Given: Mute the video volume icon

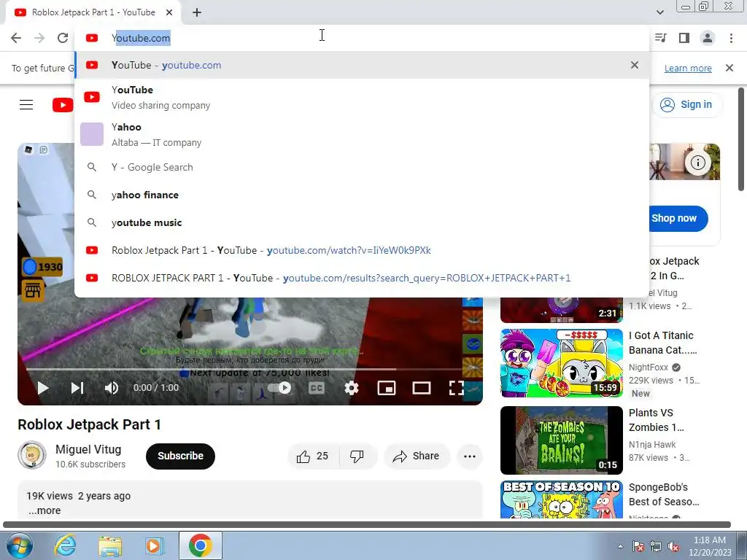Looking at the screenshot, I should tap(112, 388).
